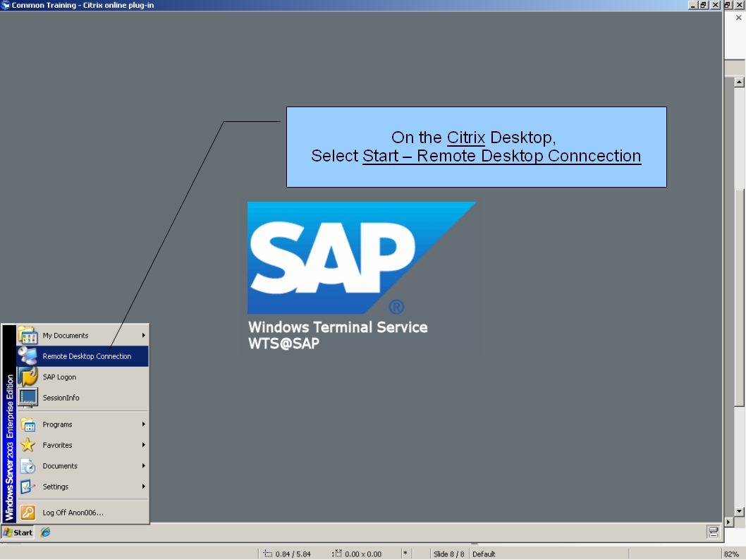Launch SessionInfo via its monitor icon
Viewport: 746px width, 560px height.
click(x=28, y=397)
